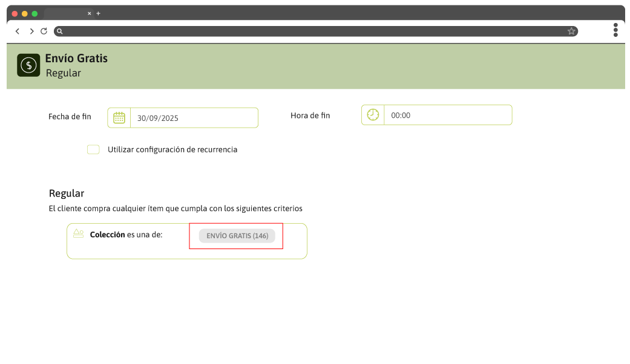The image size is (630, 364).
Task: Click the ENVÍO GRATIS (146) collection tag
Action: click(x=237, y=236)
